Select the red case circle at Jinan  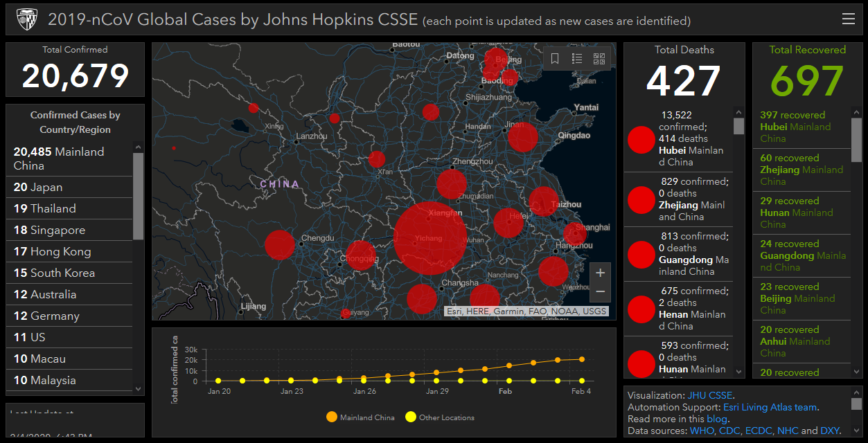(523, 137)
